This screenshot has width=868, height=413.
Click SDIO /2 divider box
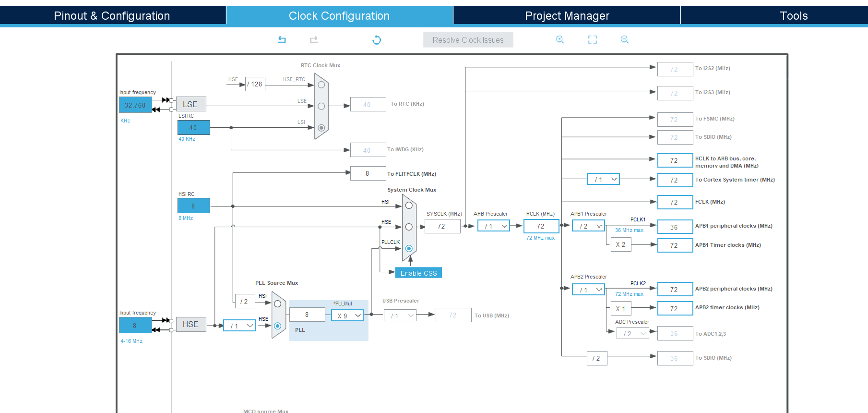tap(597, 358)
